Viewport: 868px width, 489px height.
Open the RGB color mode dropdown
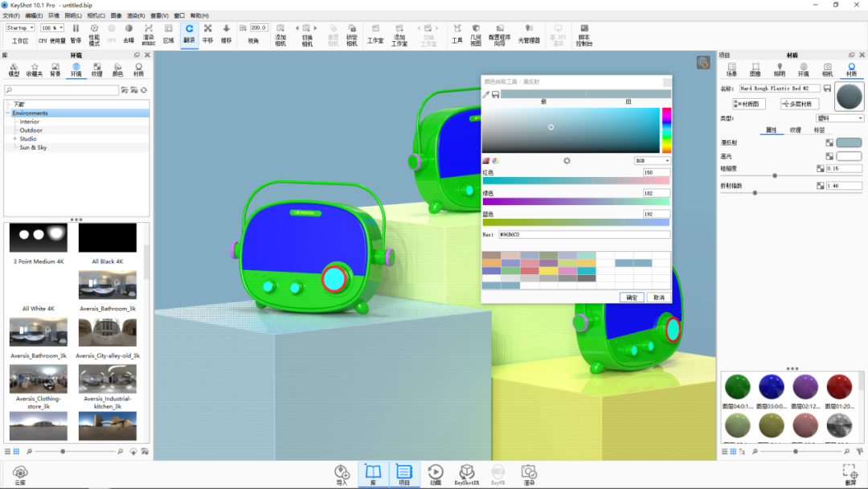point(652,161)
